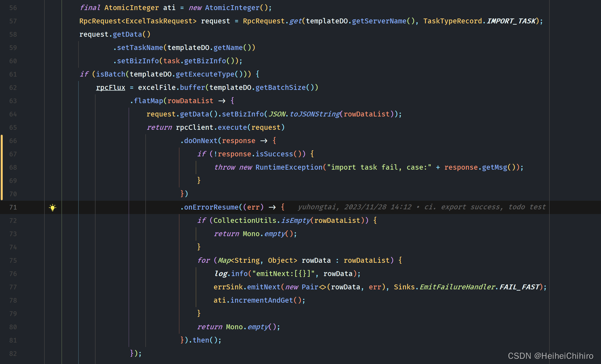Click line number 61 in the gutter
The image size is (601, 364).
tap(13, 74)
